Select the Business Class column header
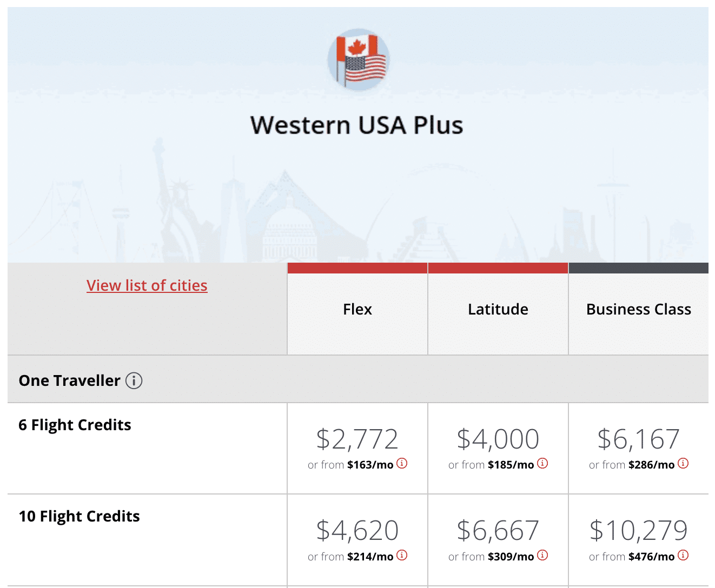The image size is (715, 588). 639,309
